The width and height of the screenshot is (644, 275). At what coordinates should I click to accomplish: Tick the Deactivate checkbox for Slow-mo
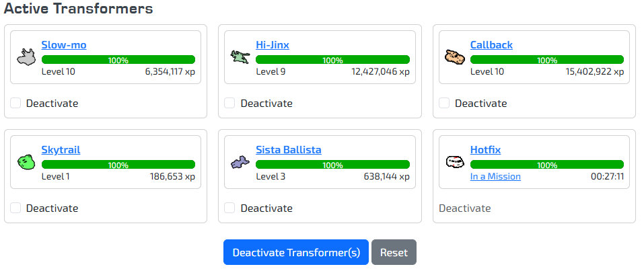coord(15,103)
